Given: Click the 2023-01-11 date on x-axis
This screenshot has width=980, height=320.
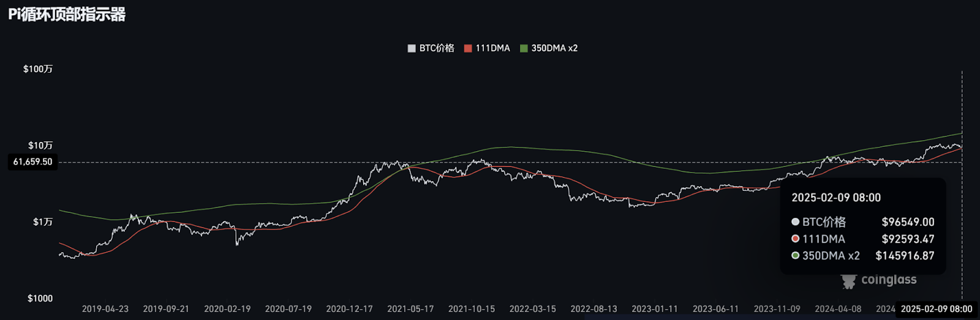Looking at the screenshot, I should tap(655, 309).
